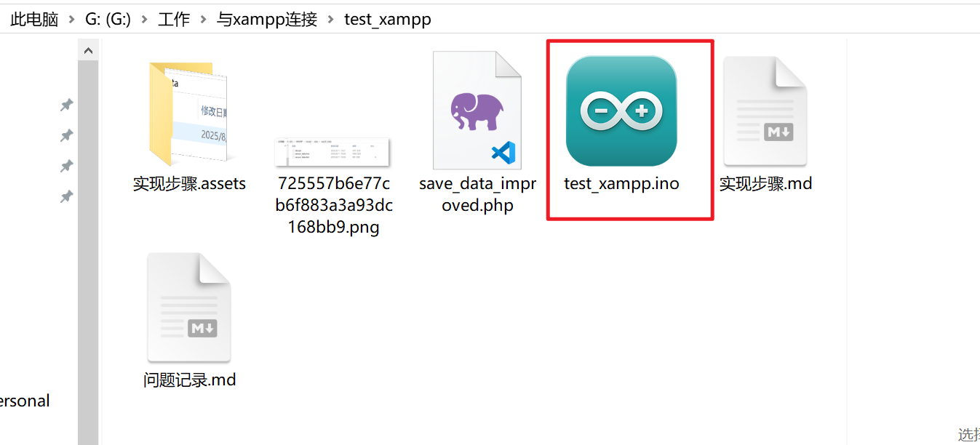Image resolution: width=980 pixels, height=445 pixels.
Task: Select the 725557b6e77c PNG thumbnail
Action: pos(333,152)
